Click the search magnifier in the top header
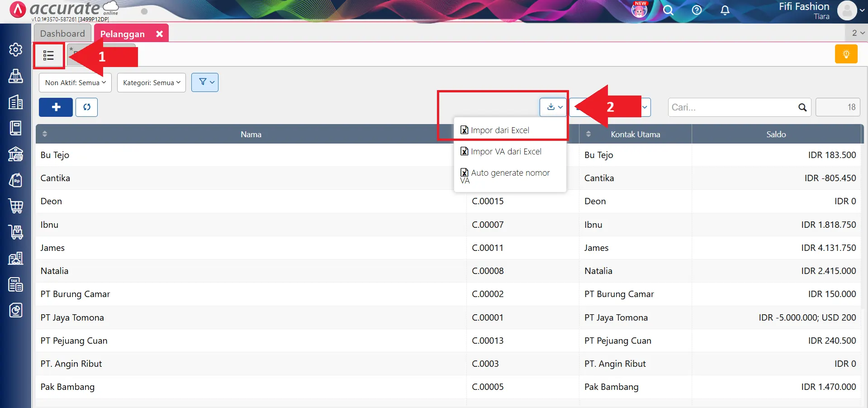868x408 pixels. tap(668, 10)
